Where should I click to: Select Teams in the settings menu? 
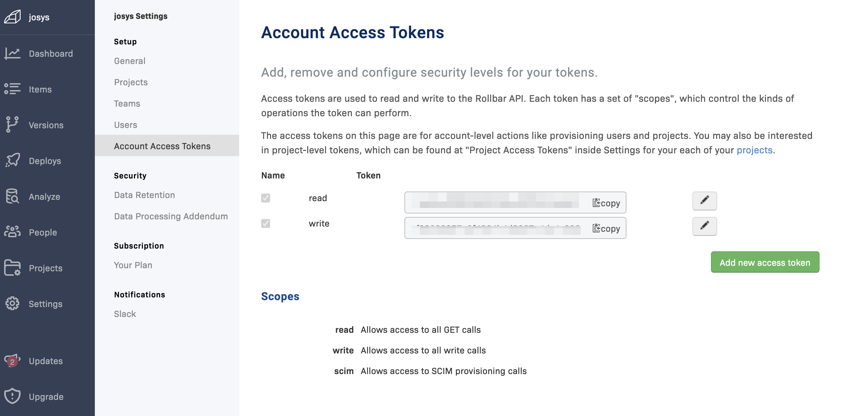[127, 103]
